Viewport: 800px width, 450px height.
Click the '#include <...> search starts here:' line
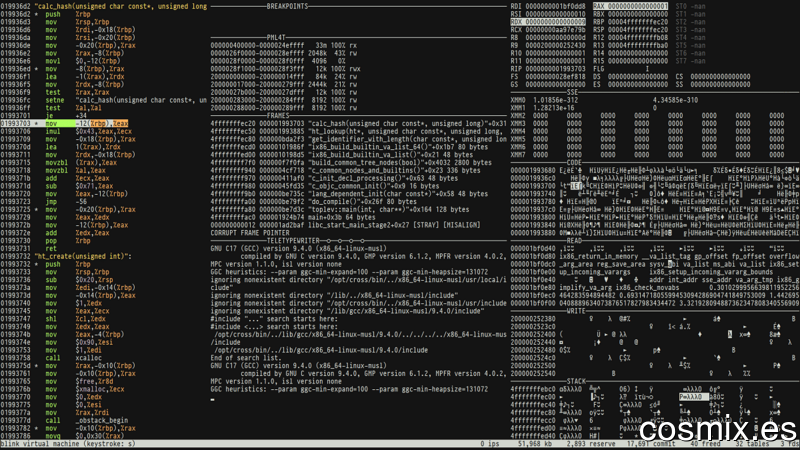[x=274, y=327]
